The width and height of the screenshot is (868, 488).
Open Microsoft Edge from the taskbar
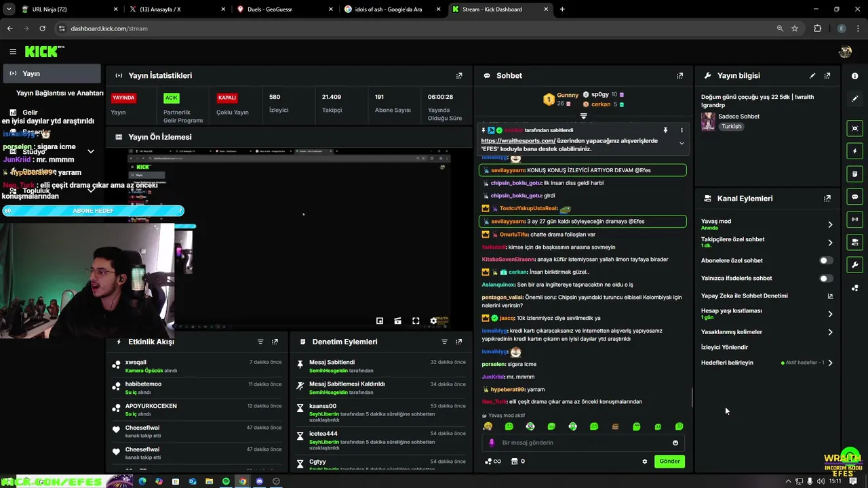click(142, 481)
